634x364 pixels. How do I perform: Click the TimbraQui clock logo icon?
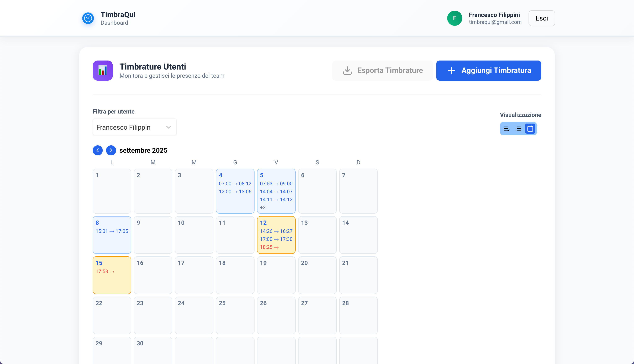(88, 18)
